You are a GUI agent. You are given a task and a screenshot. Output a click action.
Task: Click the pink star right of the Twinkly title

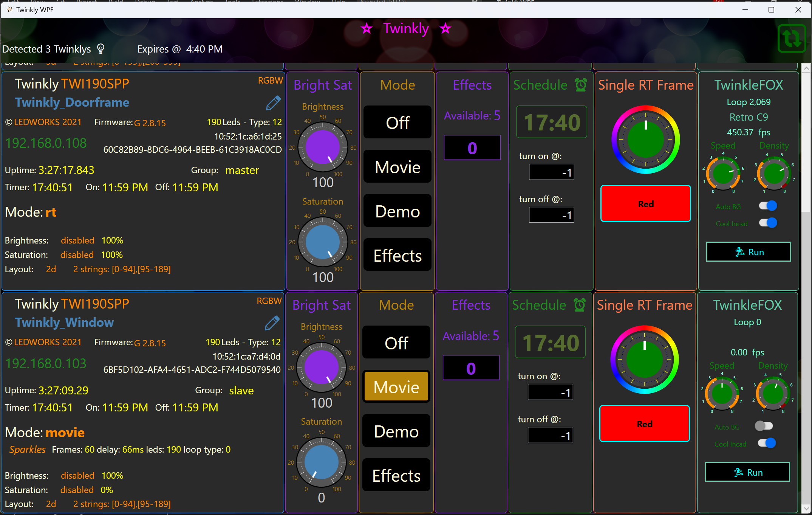click(x=445, y=28)
